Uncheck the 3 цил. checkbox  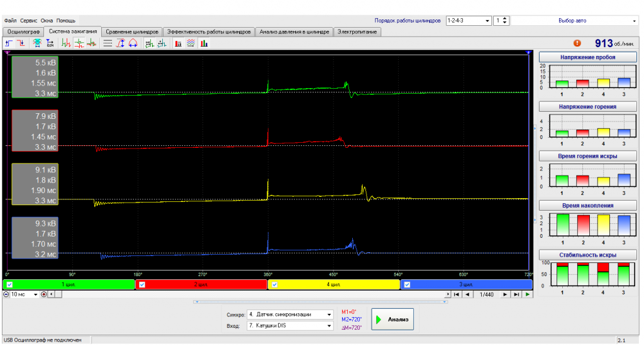(x=407, y=284)
